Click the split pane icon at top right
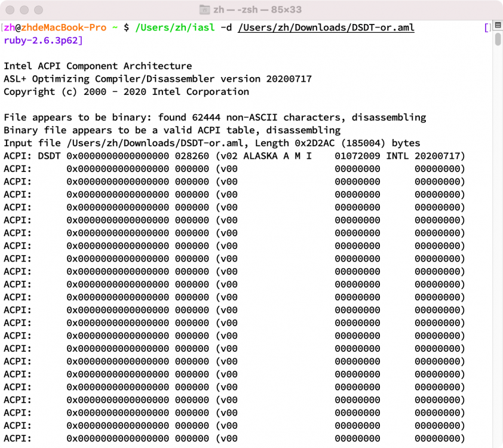This screenshot has height=448, width=503. coord(498,24)
